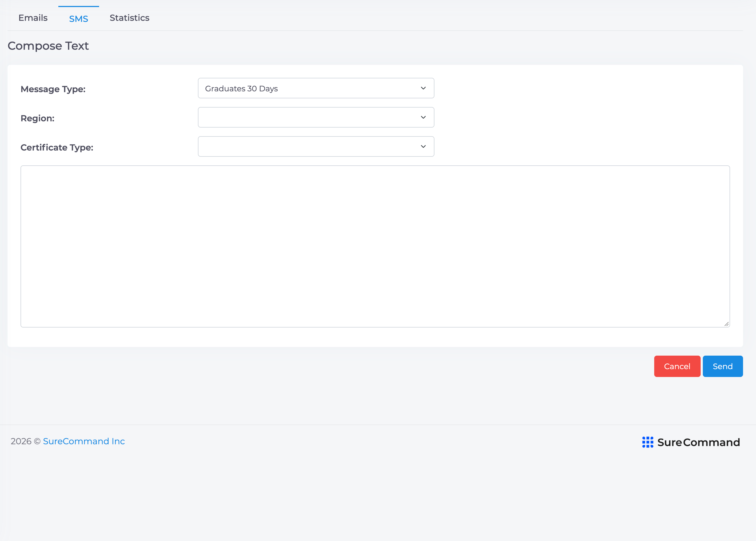The width and height of the screenshot is (756, 541).
Task: Click the Compose Text heading
Action: point(48,46)
